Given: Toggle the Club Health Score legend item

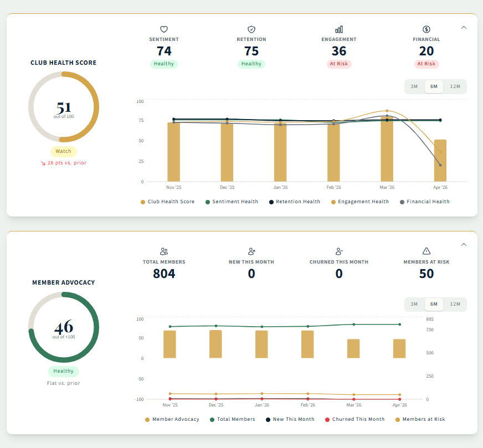Looking at the screenshot, I should coord(168,202).
